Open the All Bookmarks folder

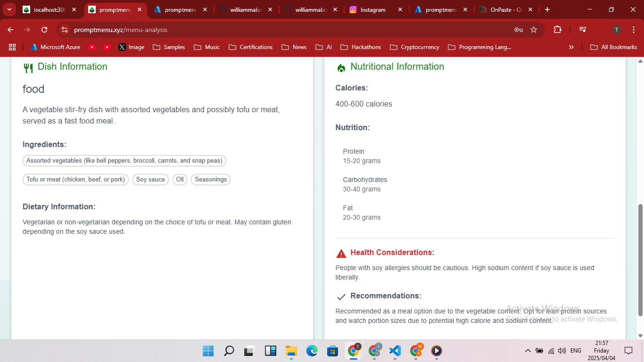click(614, 47)
